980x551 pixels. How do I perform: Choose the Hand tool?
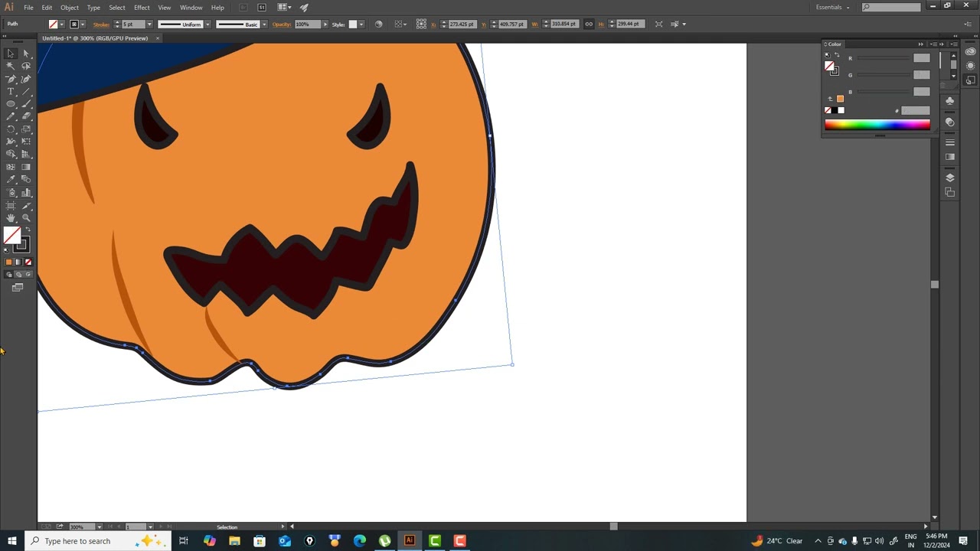(11, 219)
